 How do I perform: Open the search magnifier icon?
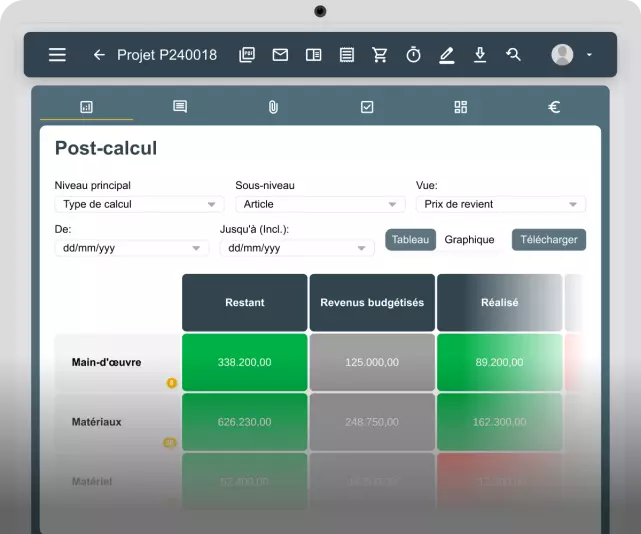click(513, 55)
